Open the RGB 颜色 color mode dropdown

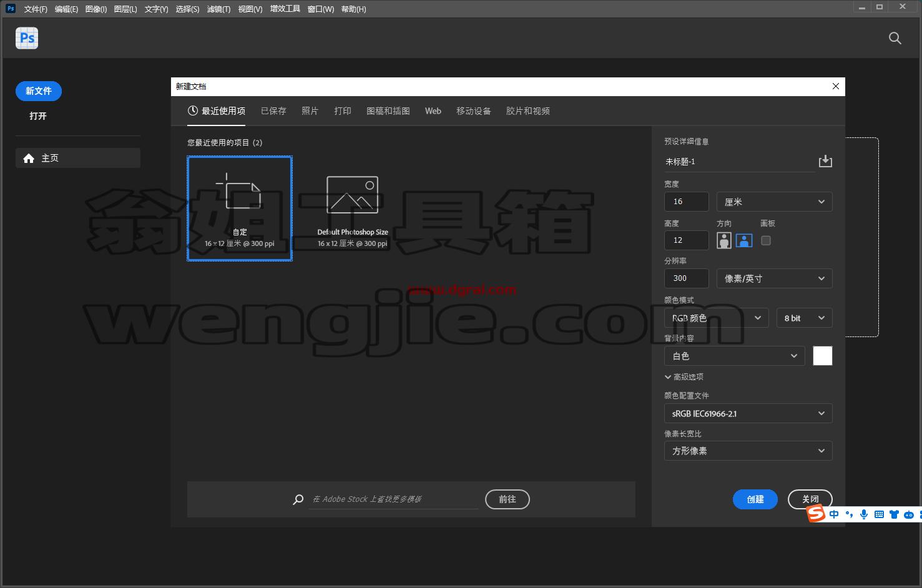coord(717,318)
